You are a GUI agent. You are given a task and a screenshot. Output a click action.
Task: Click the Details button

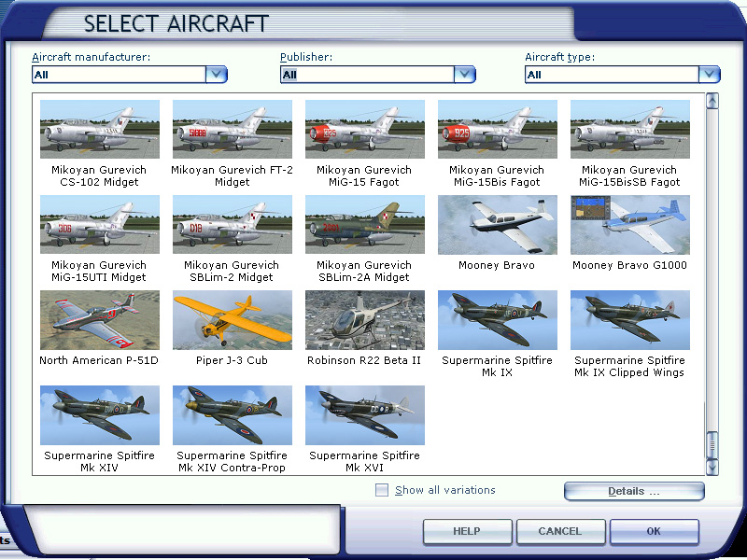pos(634,492)
